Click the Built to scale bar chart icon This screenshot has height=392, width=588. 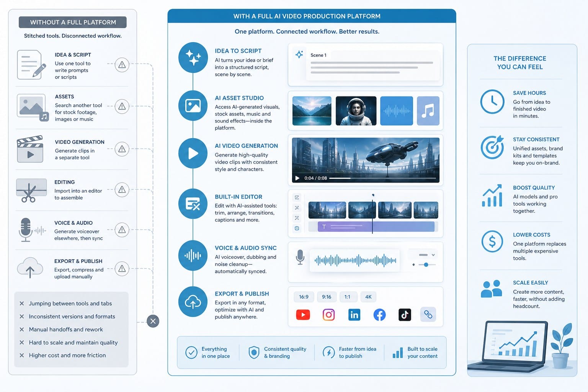tap(398, 352)
